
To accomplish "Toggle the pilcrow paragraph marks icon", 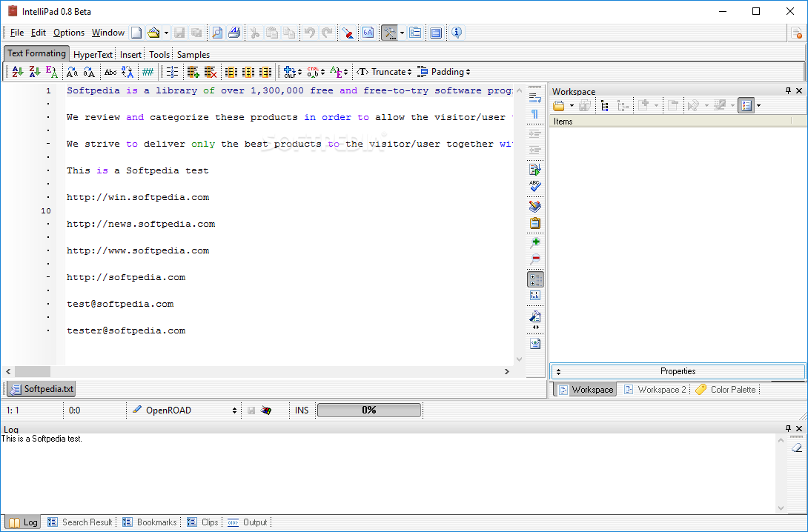I will click(x=535, y=114).
